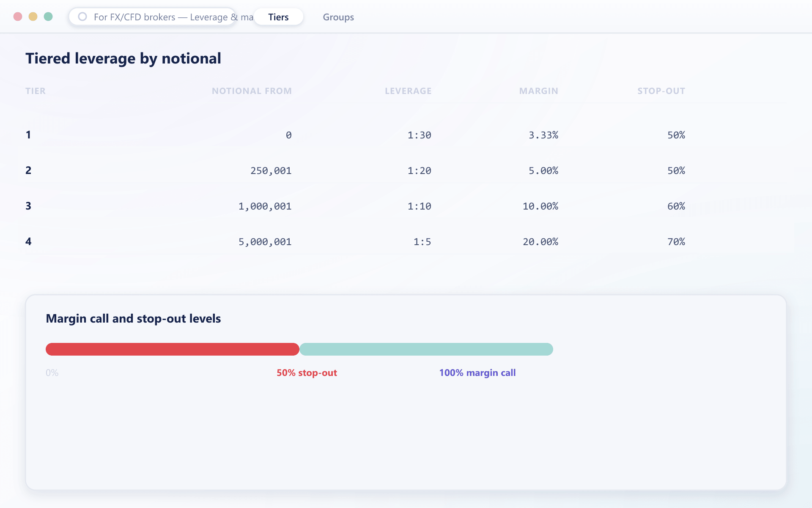Click margin value 5.00%
This screenshot has width=812, height=508.
543,171
